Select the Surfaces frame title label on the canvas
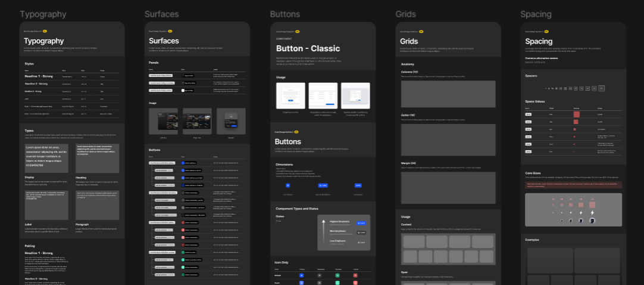The height and width of the screenshot is (285, 644). pos(161,14)
